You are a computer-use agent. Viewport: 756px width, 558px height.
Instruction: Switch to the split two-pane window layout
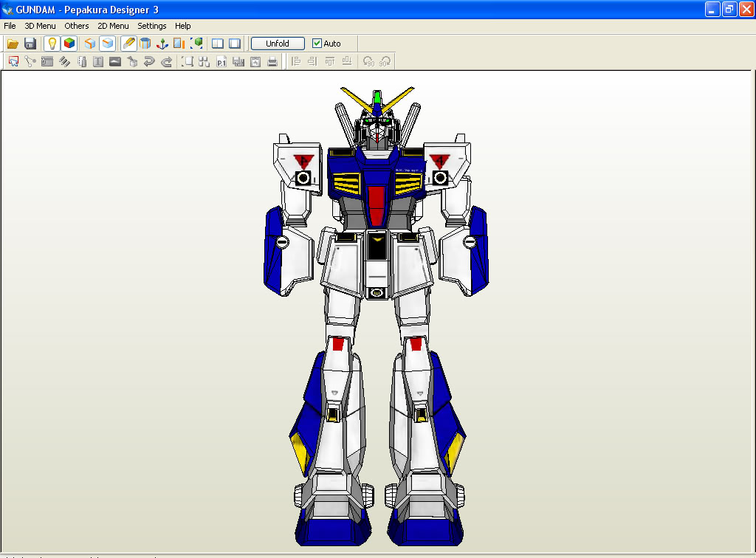pos(218,44)
